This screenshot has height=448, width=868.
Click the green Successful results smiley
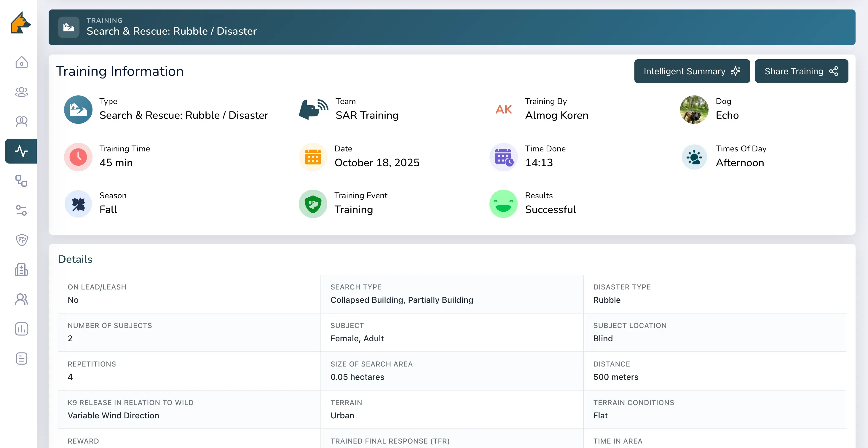click(x=503, y=204)
